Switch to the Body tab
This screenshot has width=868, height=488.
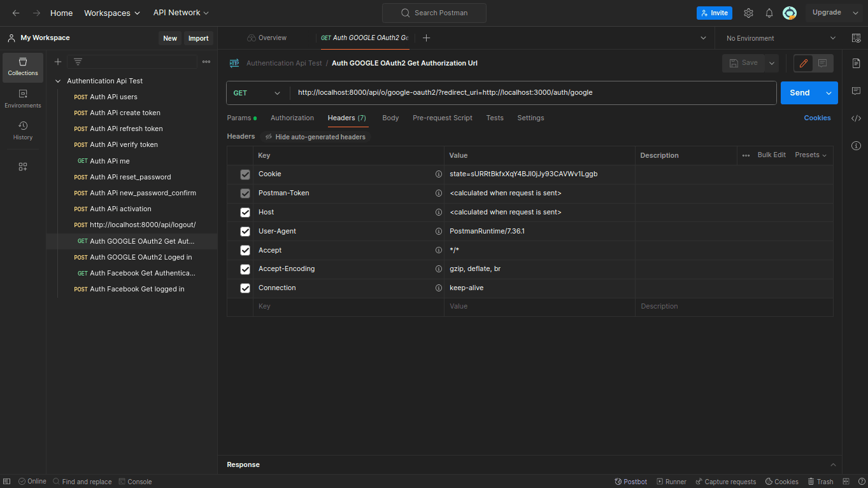pos(390,118)
